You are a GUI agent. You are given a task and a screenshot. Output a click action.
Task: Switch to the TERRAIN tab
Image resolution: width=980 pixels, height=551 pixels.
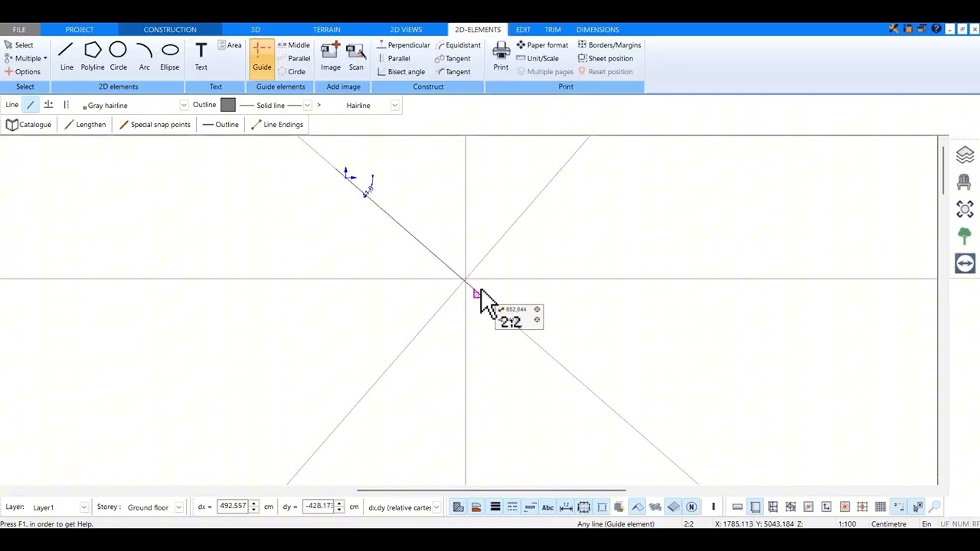326,30
